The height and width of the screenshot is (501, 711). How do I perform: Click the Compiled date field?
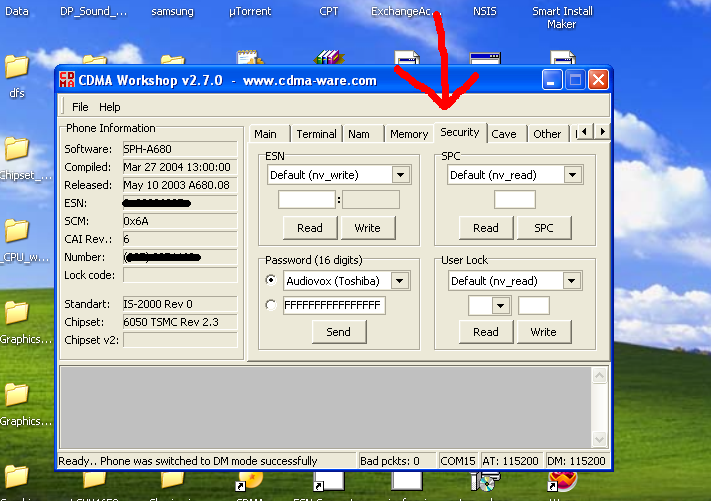(180, 167)
